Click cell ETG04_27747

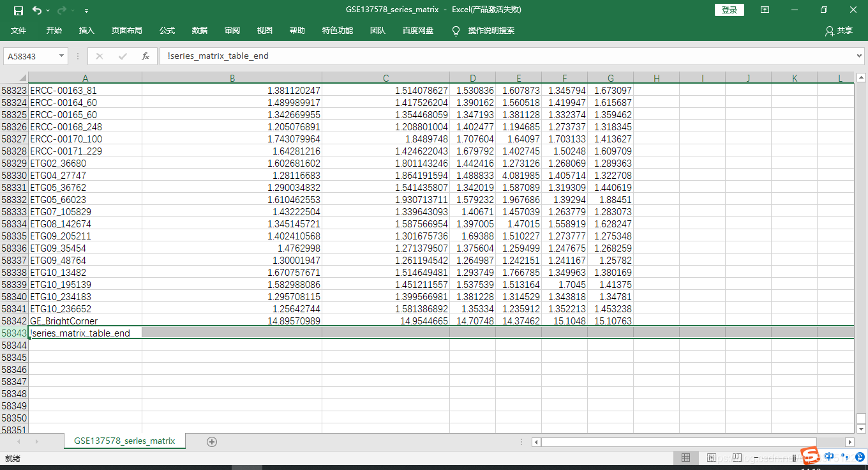(x=86, y=176)
